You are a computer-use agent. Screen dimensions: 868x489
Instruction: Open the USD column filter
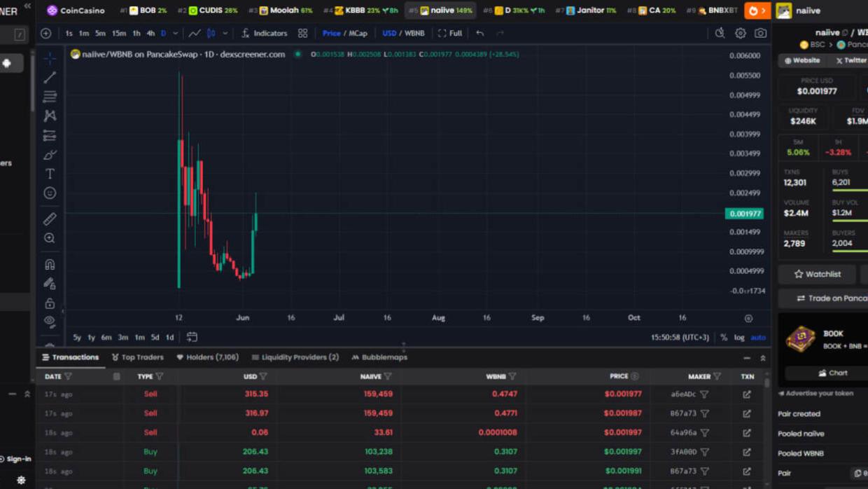coord(263,376)
